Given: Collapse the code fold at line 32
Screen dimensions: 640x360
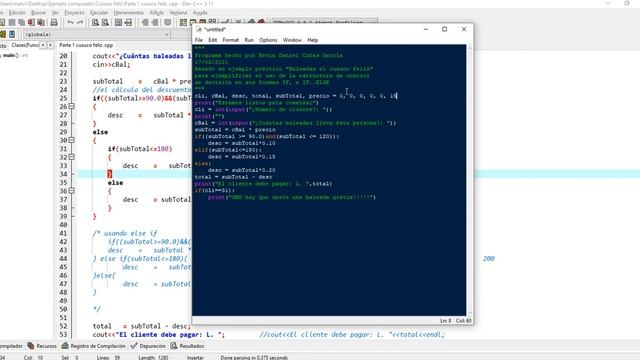Looking at the screenshot, I should 71,157.
